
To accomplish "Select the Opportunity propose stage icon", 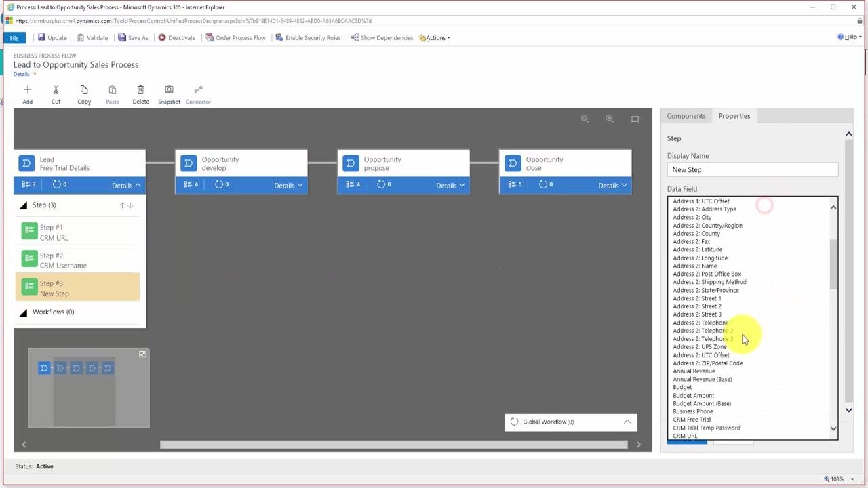I will (350, 163).
